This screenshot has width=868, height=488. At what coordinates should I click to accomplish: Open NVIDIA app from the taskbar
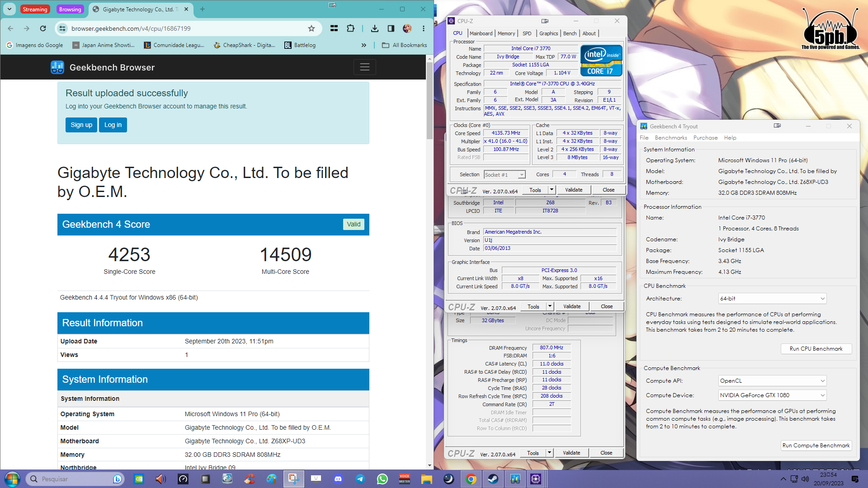(x=139, y=479)
